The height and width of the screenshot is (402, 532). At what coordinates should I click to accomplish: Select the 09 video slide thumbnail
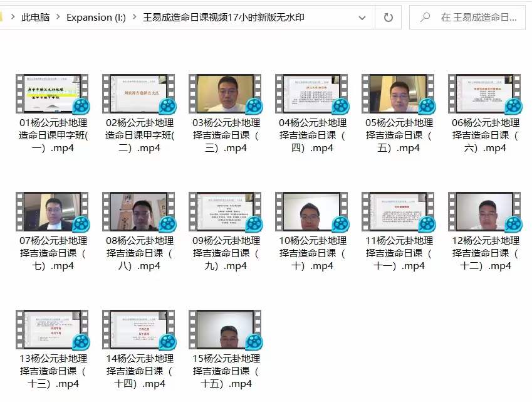point(225,212)
